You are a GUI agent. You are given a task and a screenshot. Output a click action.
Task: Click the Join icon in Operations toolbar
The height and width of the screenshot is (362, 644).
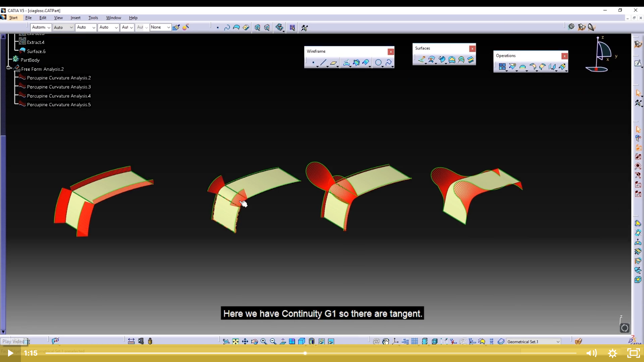(502, 67)
